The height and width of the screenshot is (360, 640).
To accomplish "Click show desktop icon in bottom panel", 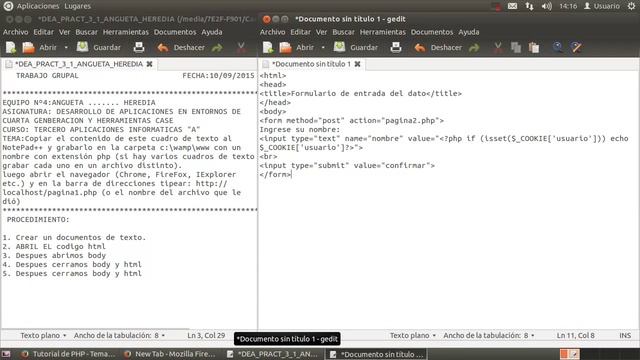I will point(6,354).
